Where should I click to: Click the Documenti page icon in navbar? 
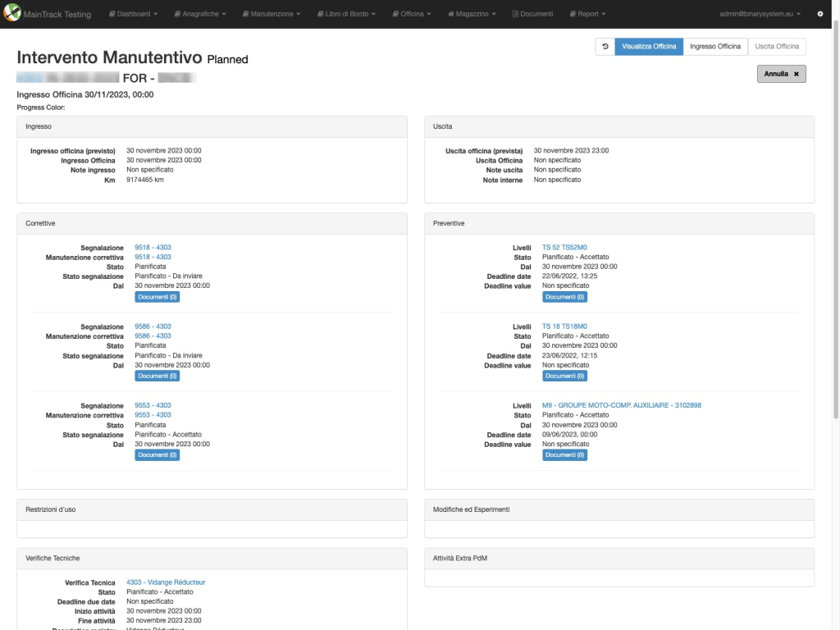(515, 14)
